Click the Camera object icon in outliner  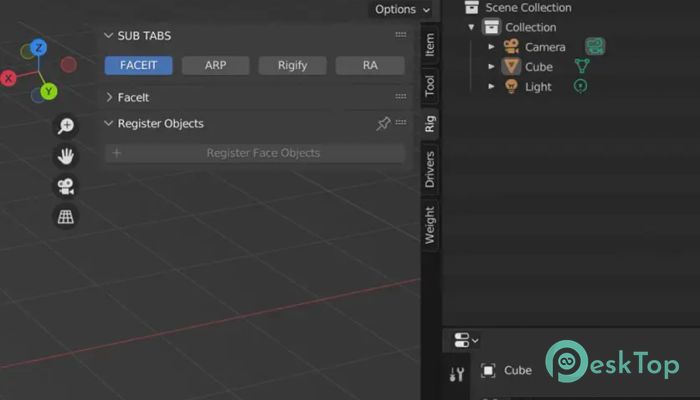511,46
